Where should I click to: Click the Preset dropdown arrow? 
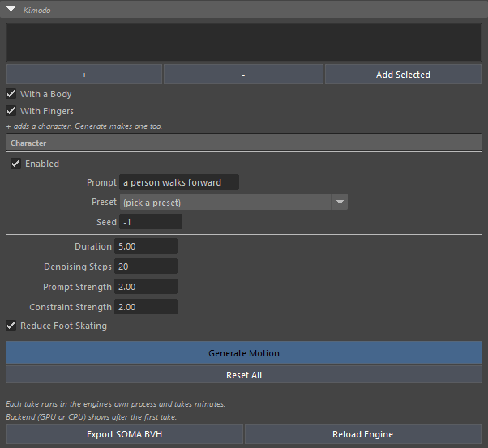point(340,203)
